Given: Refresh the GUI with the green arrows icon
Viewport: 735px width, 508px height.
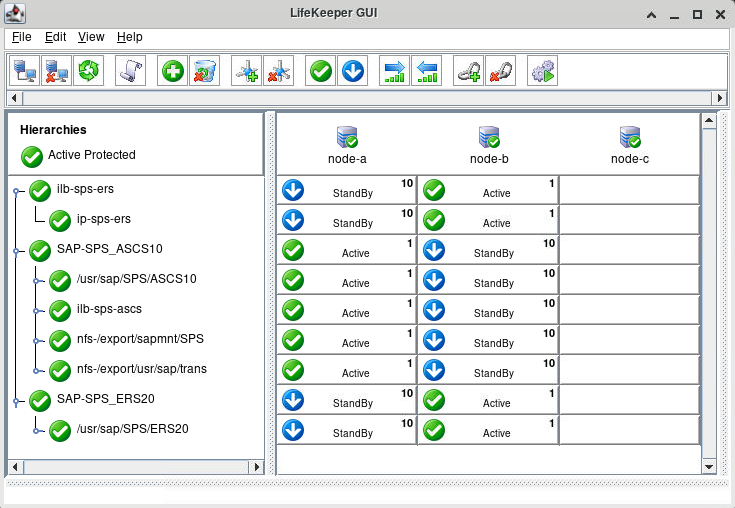Looking at the screenshot, I should click(88, 71).
